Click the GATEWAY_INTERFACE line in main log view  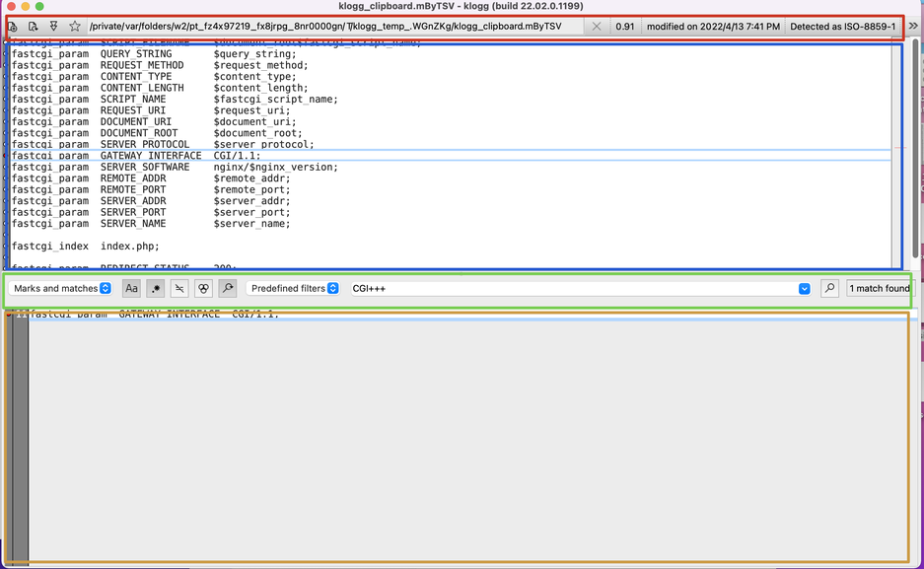coord(138,156)
